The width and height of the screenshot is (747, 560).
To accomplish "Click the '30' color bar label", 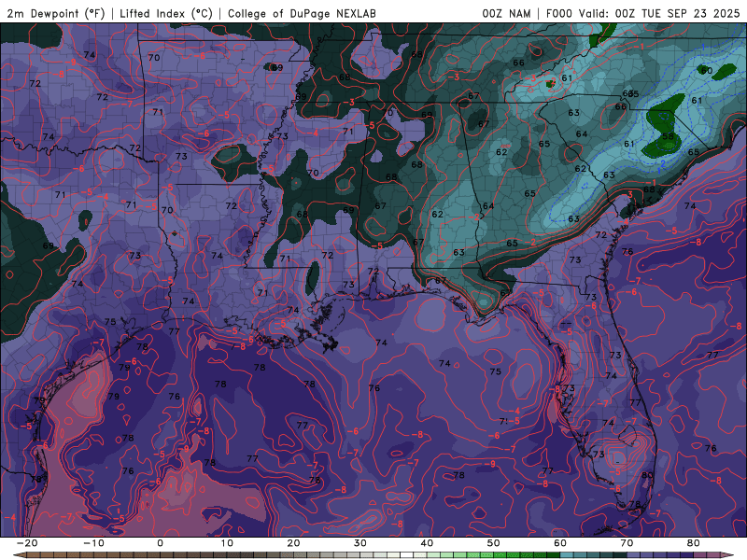I will [360, 543].
